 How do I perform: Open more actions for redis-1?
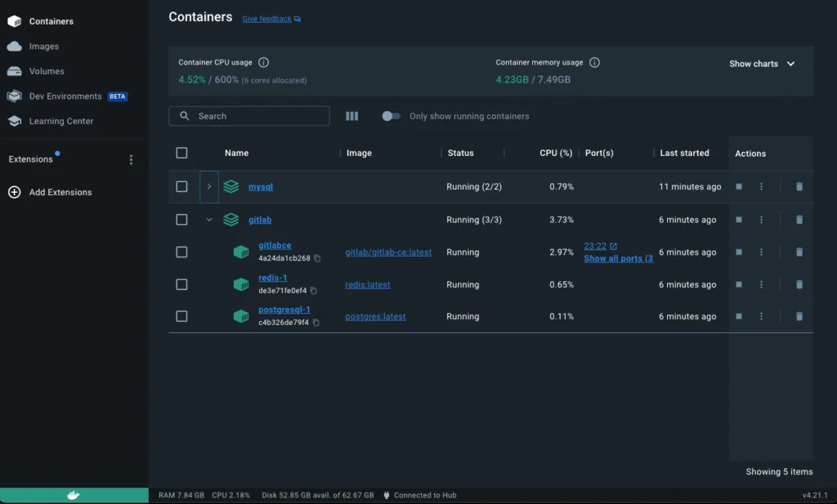[761, 285]
